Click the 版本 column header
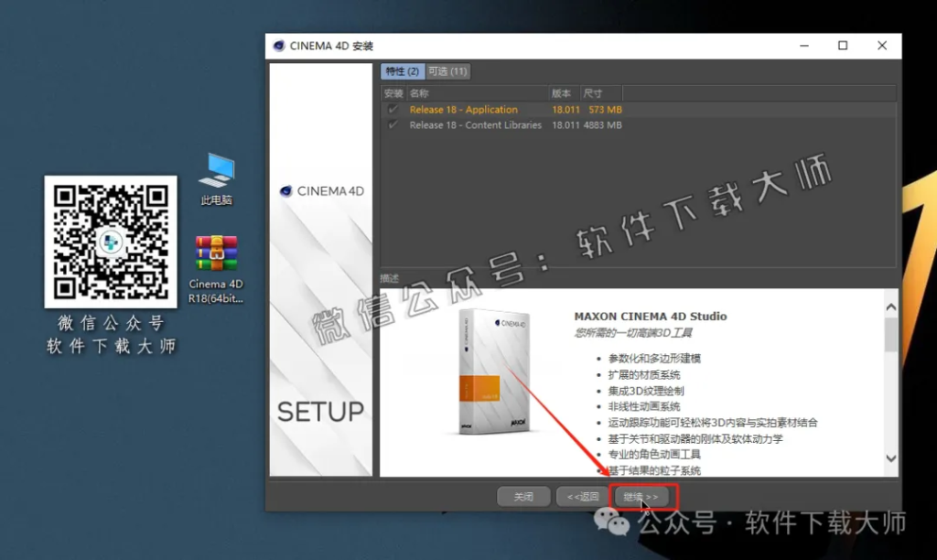 pyautogui.click(x=561, y=92)
